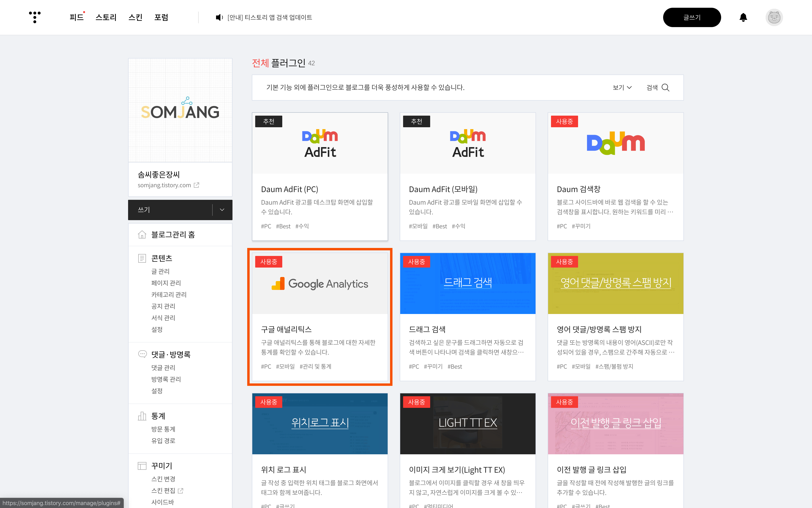Open the LIGHT TT EX plugin banner

pos(468,424)
